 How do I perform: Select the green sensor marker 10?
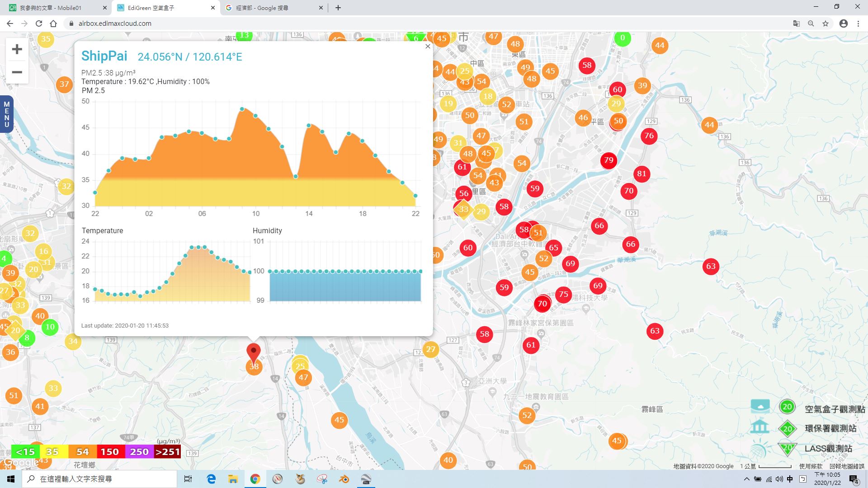click(50, 327)
